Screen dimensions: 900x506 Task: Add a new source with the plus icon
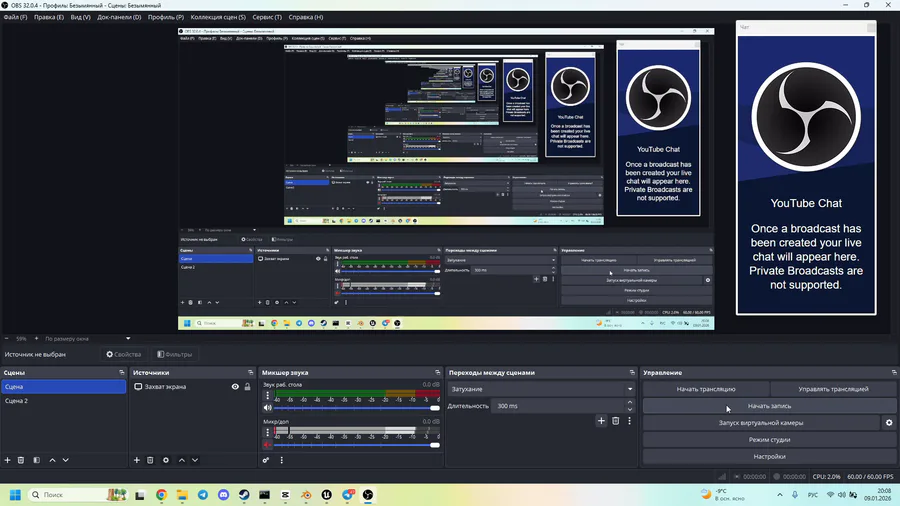(137, 460)
